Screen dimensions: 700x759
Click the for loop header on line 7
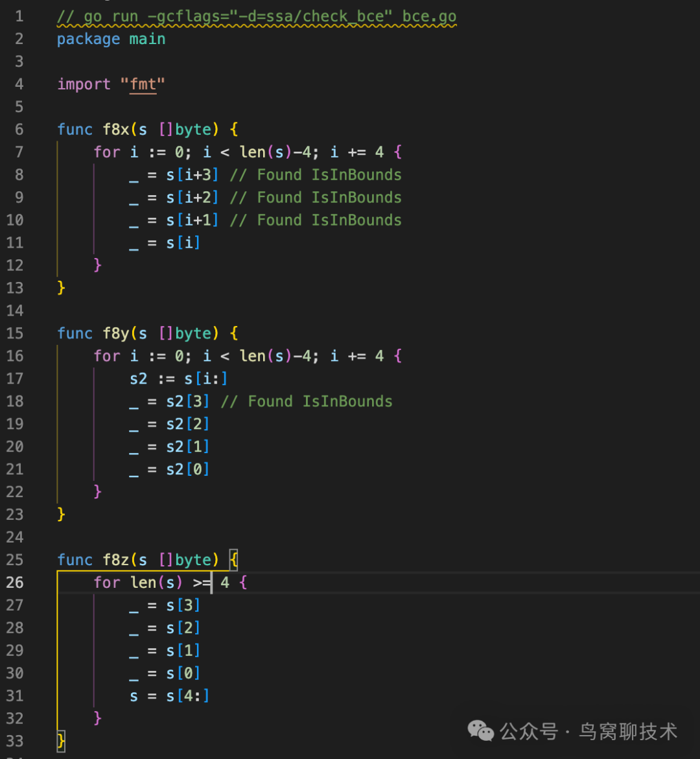[248, 152]
